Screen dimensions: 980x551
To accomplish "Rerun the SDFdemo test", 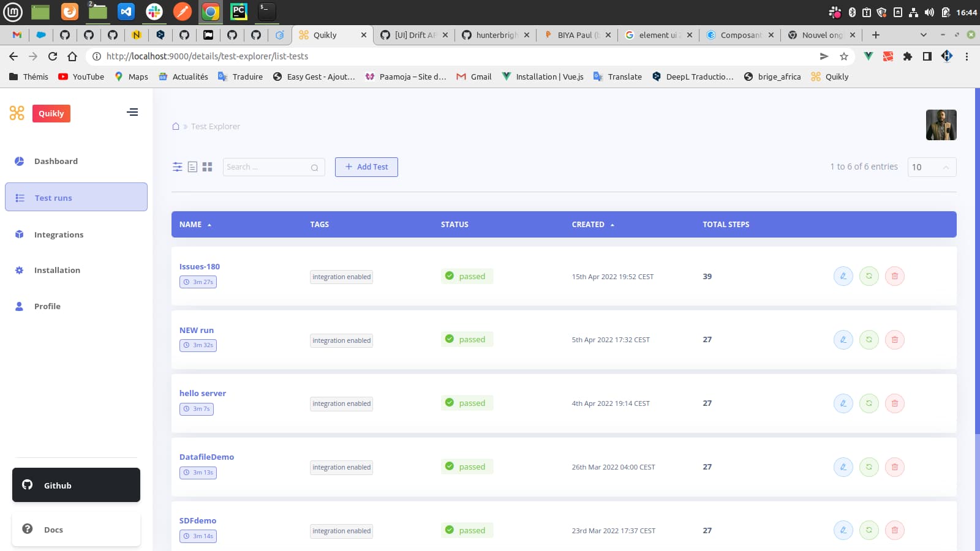I will tap(869, 530).
